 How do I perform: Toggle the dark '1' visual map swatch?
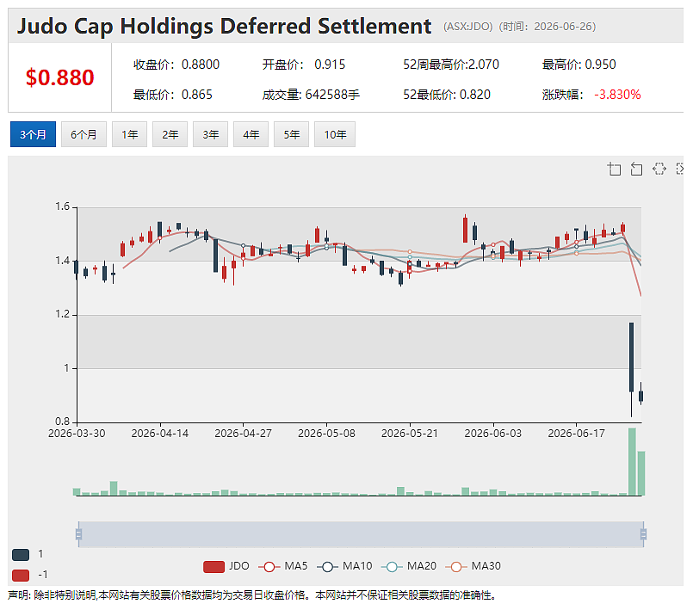tap(21, 555)
